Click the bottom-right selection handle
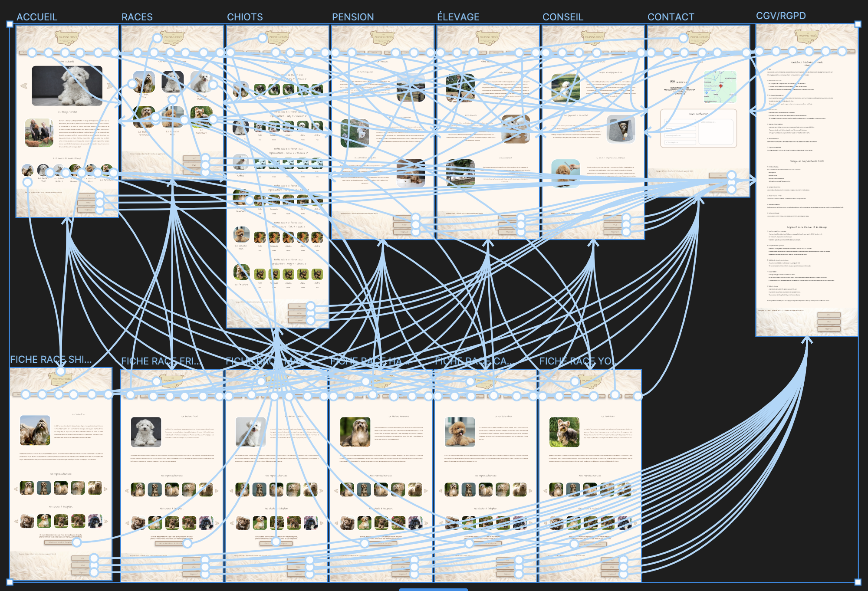The width and height of the screenshot is (868, 591). click(x=858, y=582)
